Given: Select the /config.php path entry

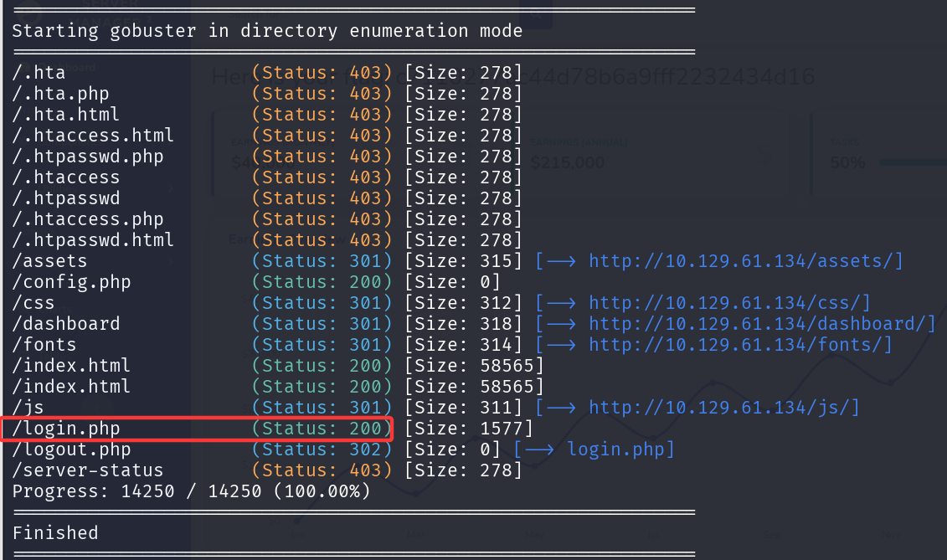Looking at the screenshot, I should pyautogui.click(x=71, y=282).
